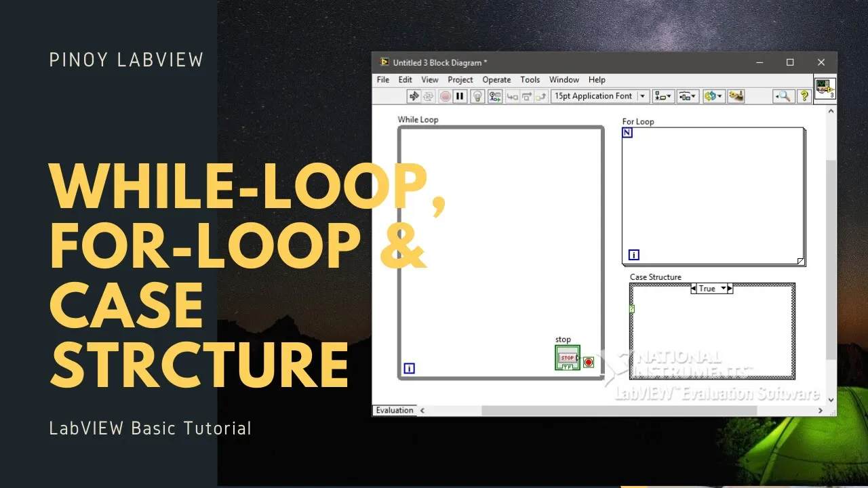Viewport: 868px width, 488px height.
Task: Click the Case Structure green selector terminal
Action: (x=632, y=308)
